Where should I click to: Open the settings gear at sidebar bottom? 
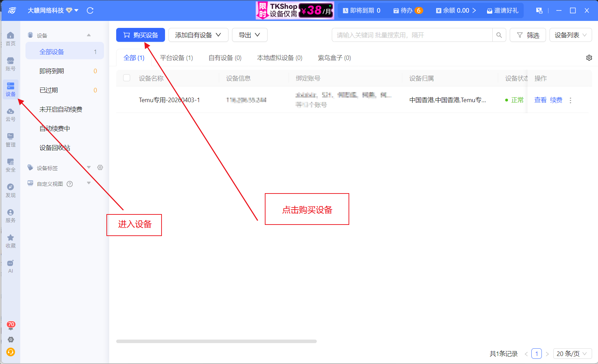(11, 340)
